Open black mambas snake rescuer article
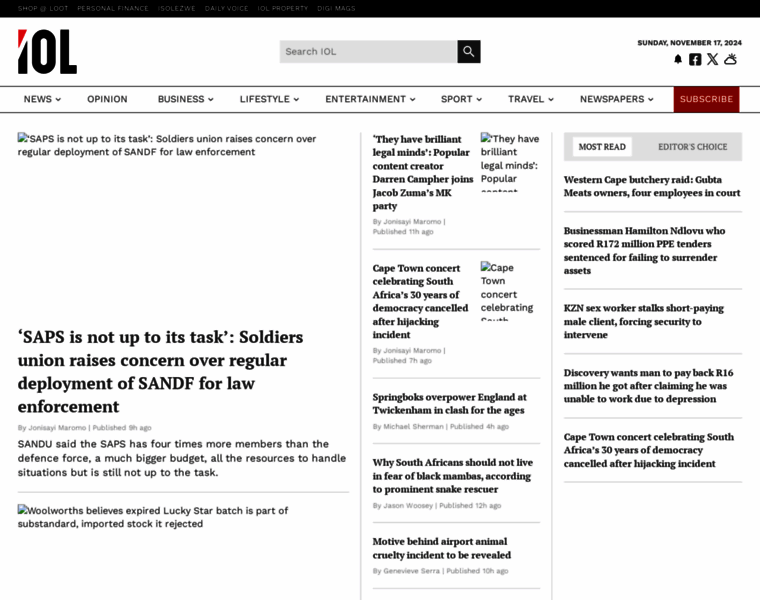 [453, 476]
